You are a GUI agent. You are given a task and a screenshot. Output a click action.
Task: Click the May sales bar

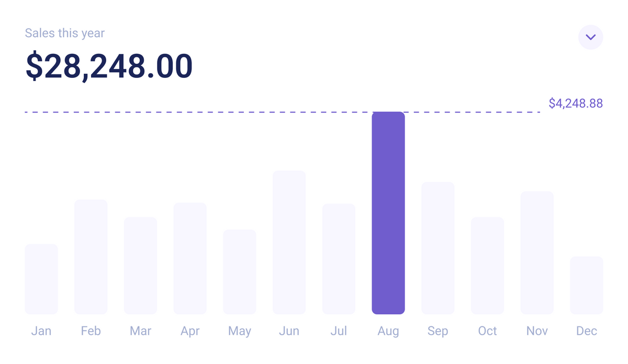[240, 272]
